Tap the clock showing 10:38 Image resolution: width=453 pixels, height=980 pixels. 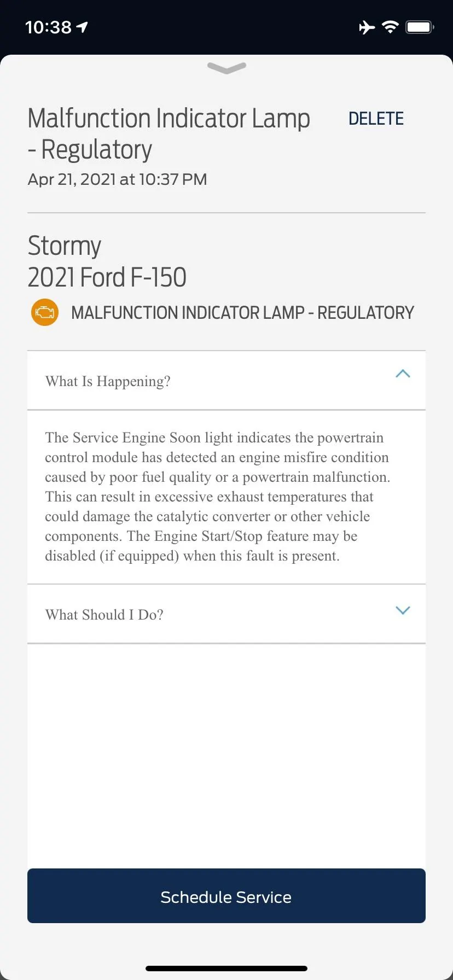click(48, 27)
